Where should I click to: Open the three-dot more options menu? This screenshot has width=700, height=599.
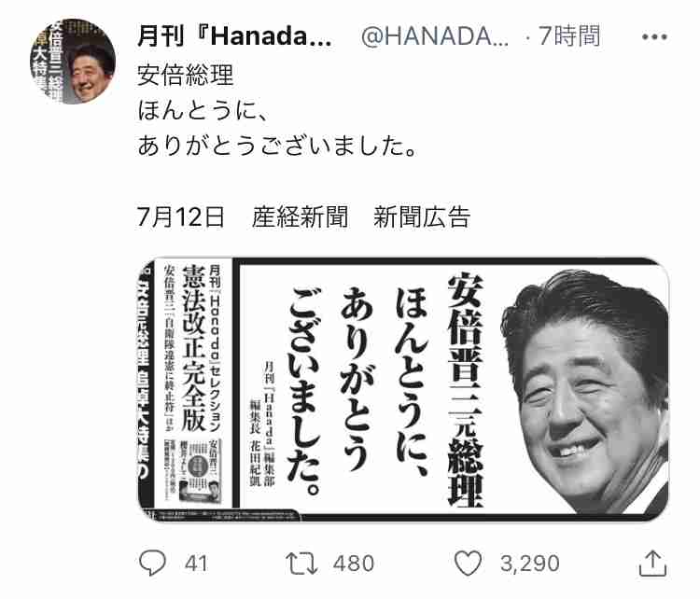(654, 37)
